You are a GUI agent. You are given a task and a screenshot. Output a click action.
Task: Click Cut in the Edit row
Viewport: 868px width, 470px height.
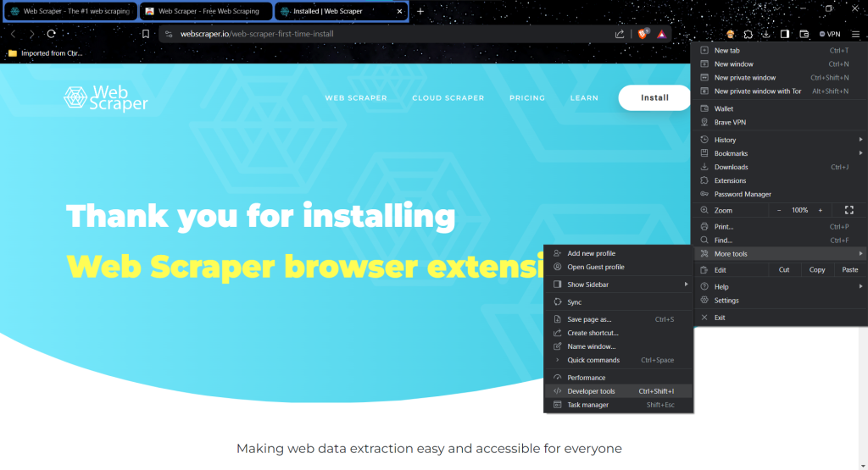click(x=784, y=270)
